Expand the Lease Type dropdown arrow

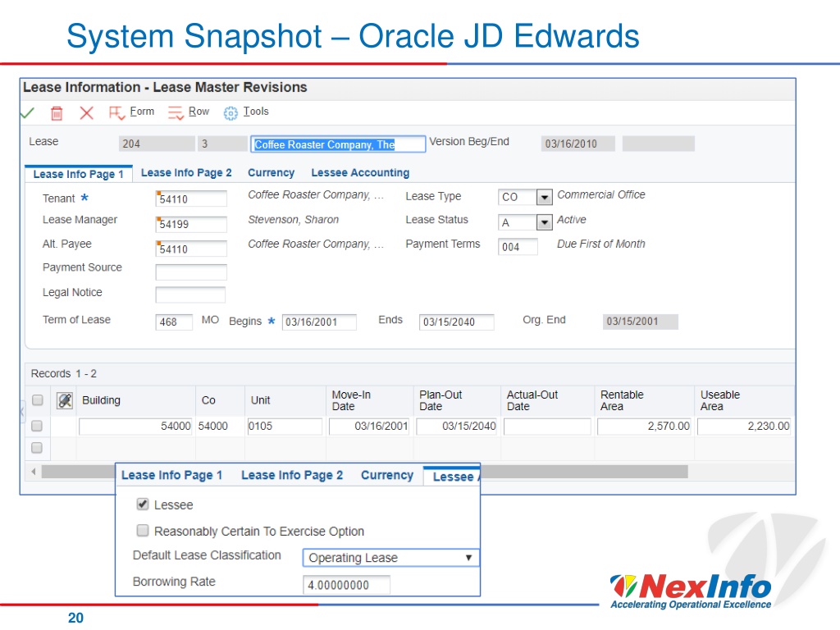[545, 197]
